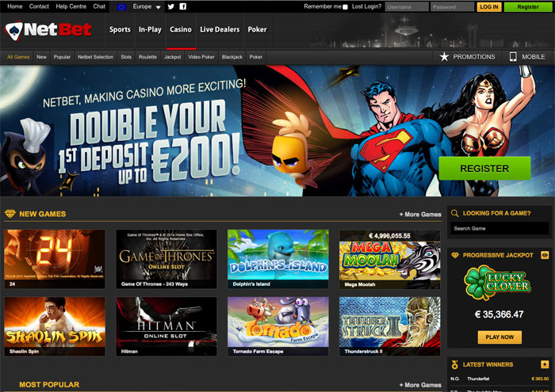Focus the Username field
555x392 pixels.
tap(407, 6)
